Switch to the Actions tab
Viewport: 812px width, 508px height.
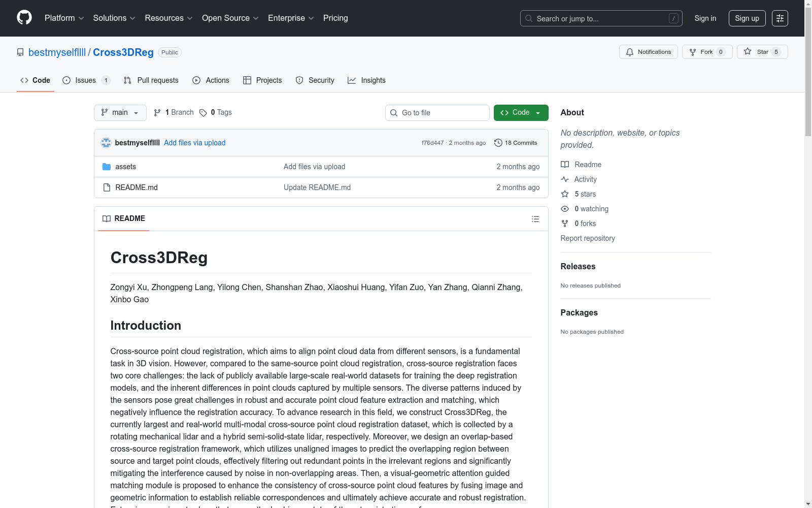pyautogui.click(x=211, y=80)
